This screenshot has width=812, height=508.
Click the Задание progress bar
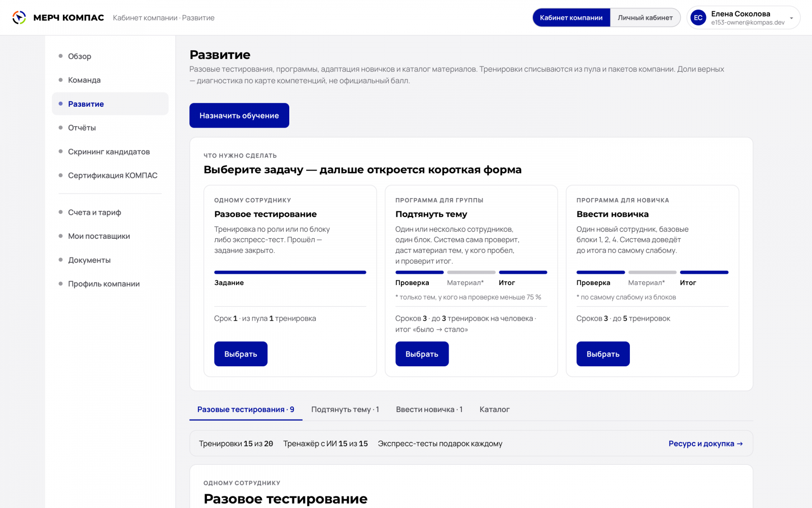click(x=290, y=272)
